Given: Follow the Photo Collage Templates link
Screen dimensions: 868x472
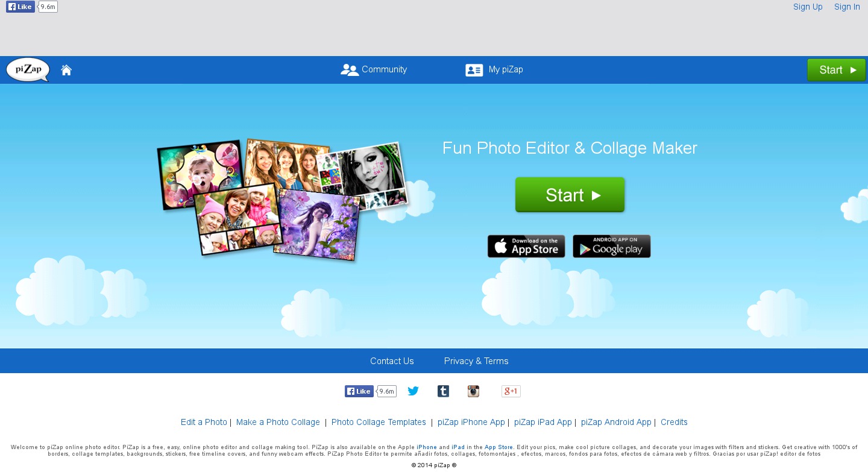Looking at the screenshot, I should point(379,422).
